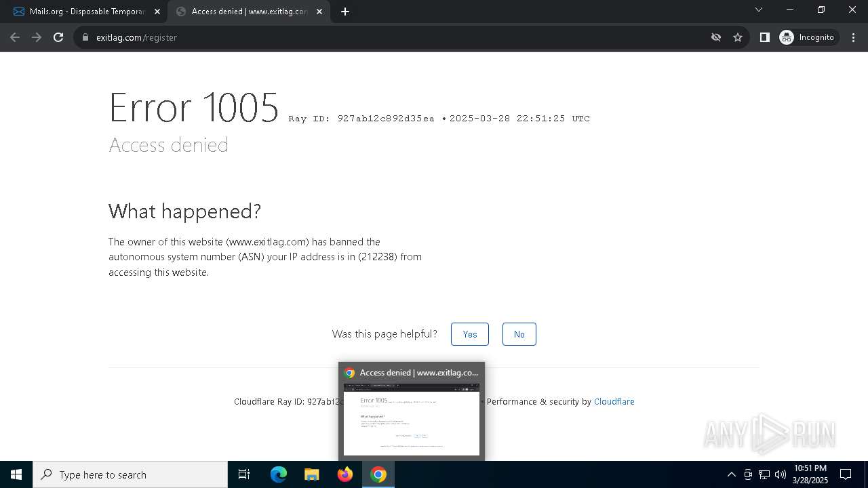Open File Explorer from the taskbar
The image size is (868, 488).
(311, 474)
